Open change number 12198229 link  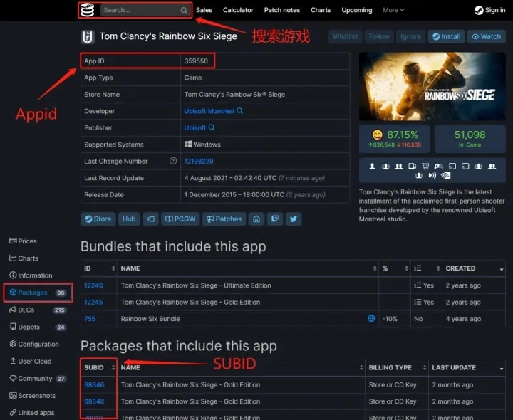pos(199,161)
